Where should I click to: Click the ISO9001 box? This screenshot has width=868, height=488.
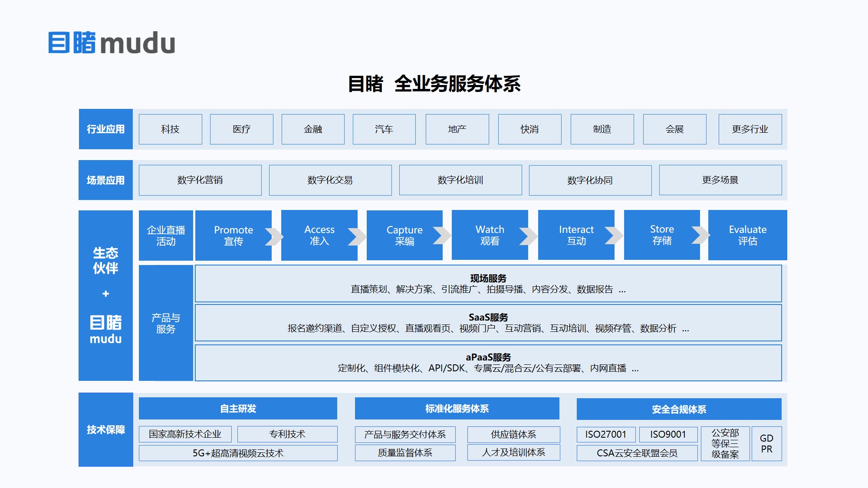point(668,435)
